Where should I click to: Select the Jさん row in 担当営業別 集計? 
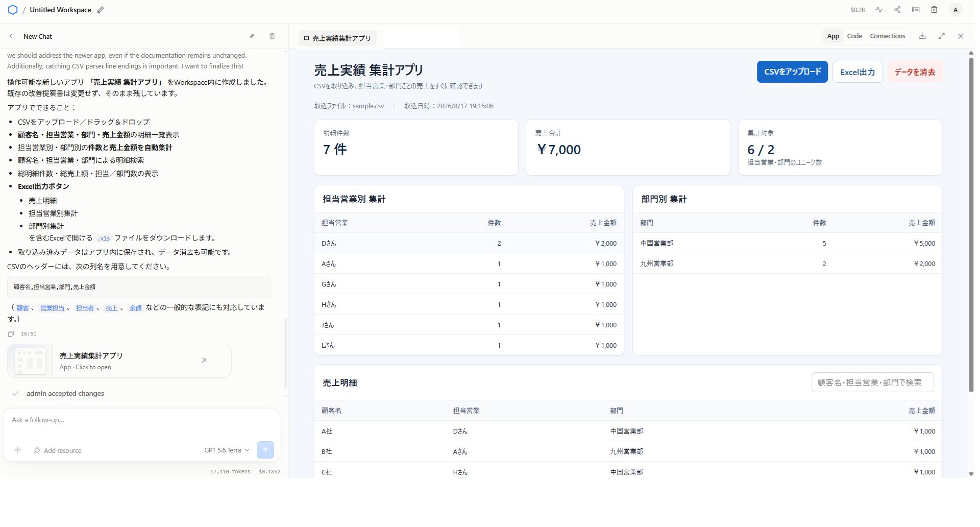click(x=469, y=325)
